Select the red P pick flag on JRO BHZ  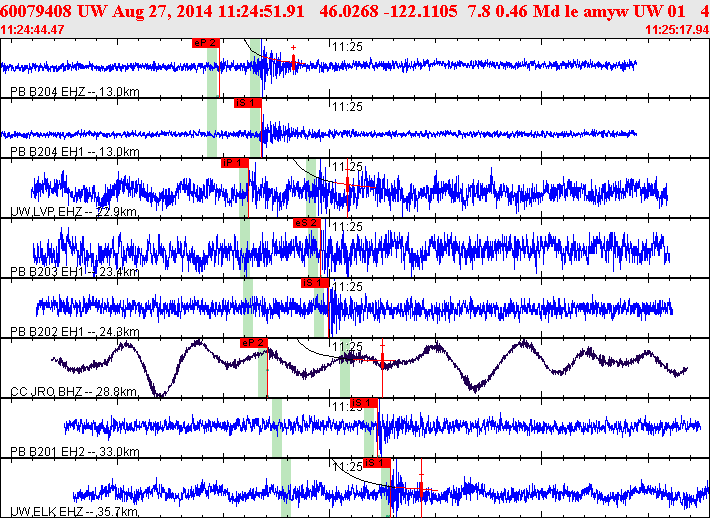point(254,343)
